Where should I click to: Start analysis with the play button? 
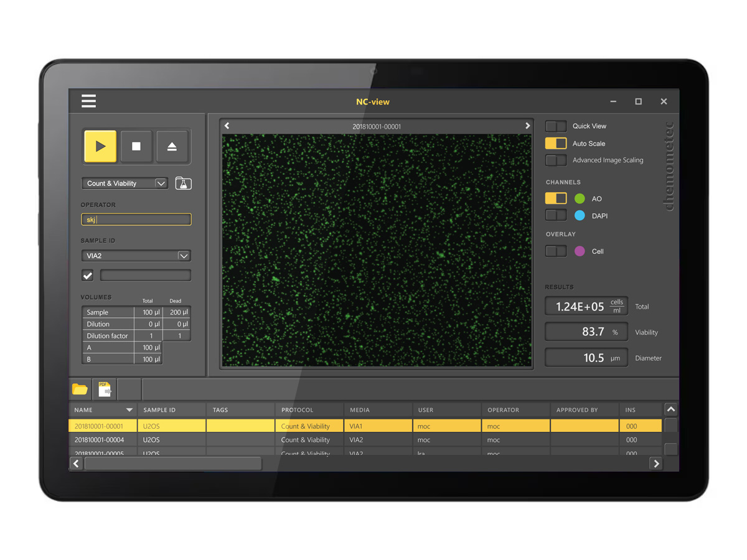click(100, 146)
